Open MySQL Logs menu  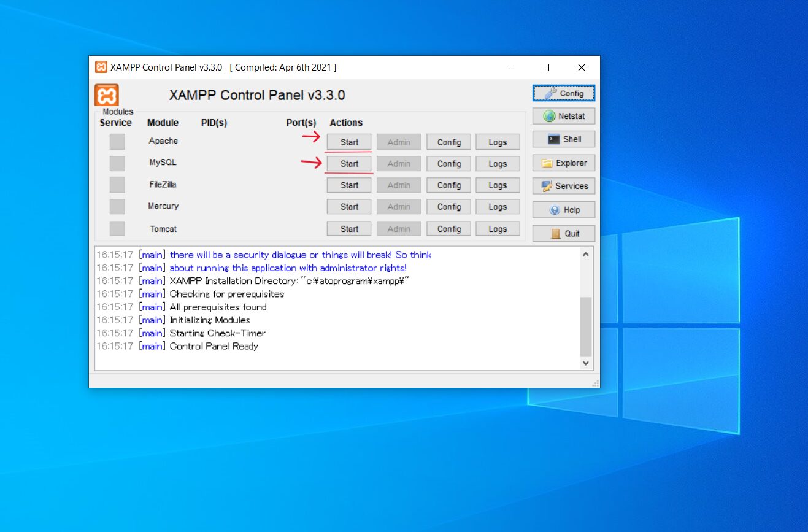click(x=498, y=164)
